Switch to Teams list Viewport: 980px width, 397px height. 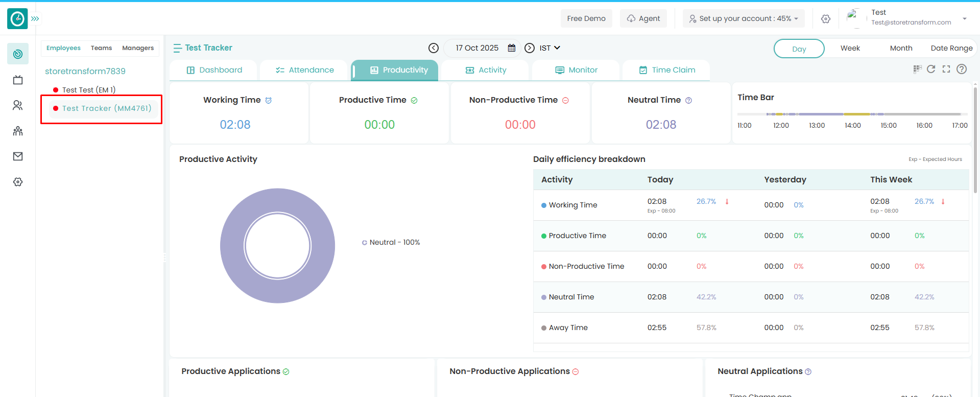(x=101, y=48)
